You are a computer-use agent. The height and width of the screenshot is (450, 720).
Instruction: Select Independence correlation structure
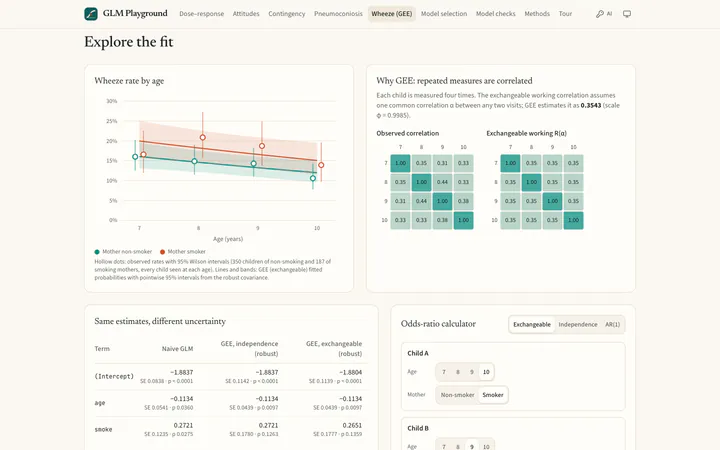[578, 324]
